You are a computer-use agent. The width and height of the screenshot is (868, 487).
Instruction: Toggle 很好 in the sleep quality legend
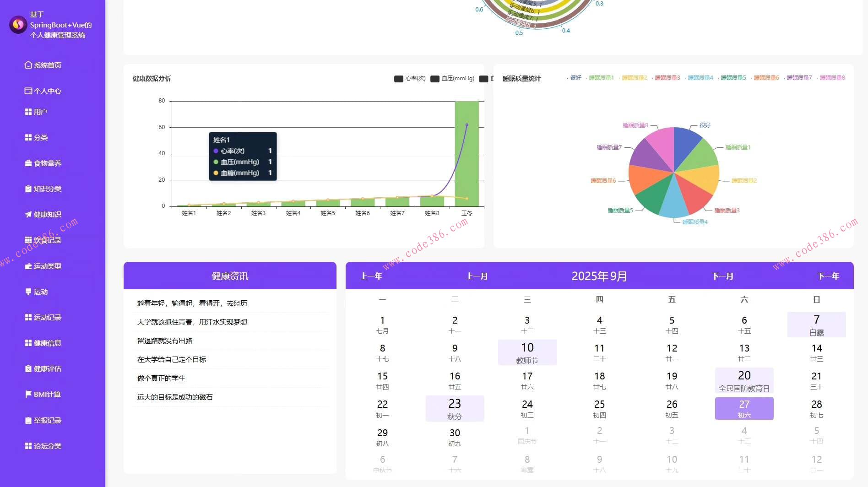[574, 78]
